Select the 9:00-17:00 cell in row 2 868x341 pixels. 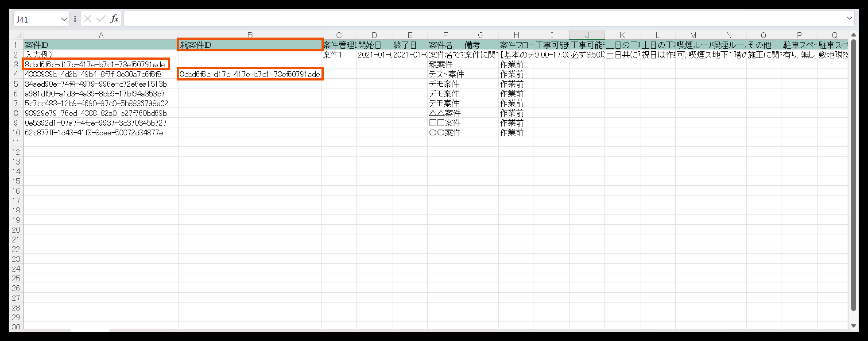[551, 54]
